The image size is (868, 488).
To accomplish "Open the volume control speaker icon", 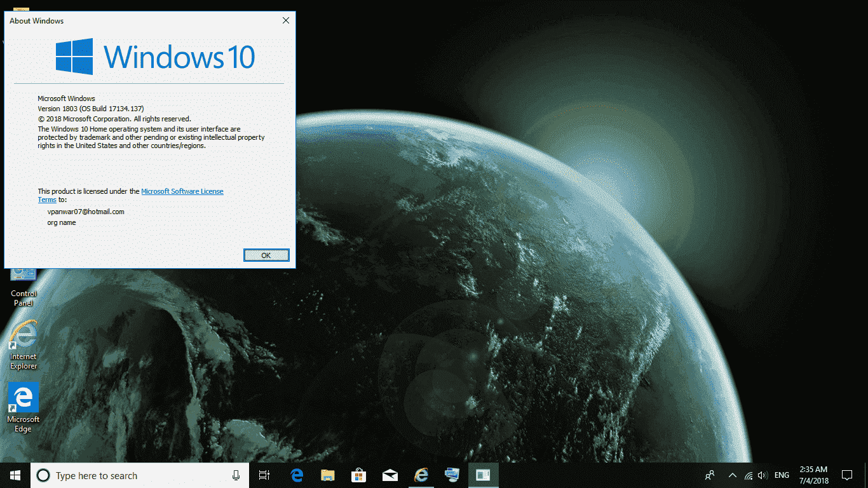I will pyautogui.click(x=763, y=475).
